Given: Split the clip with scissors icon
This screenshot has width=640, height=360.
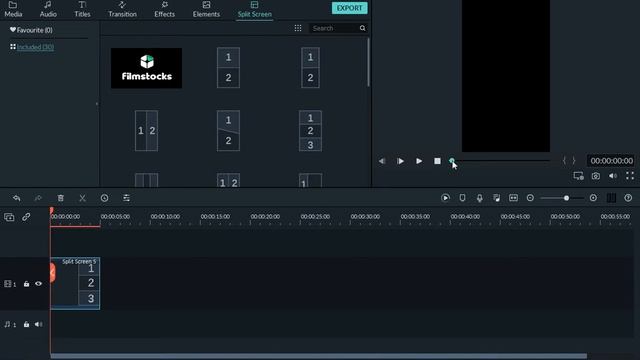Looking at the screenshot, I should [x=82, y=198].
